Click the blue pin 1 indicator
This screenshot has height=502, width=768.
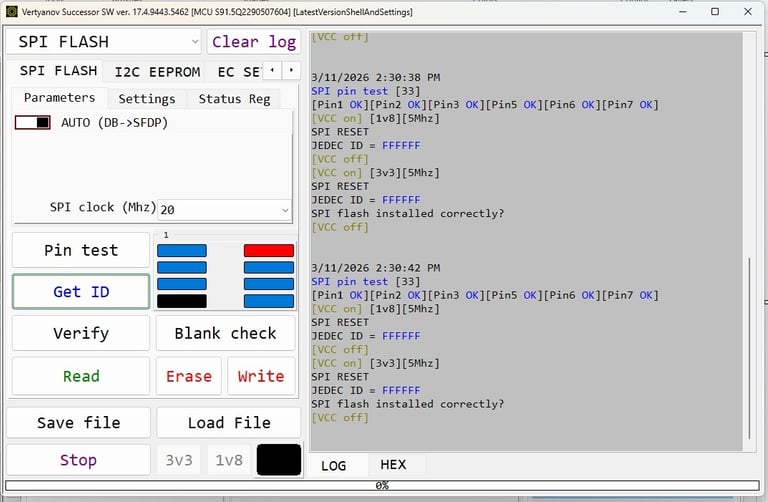click(x=182, y=251)
